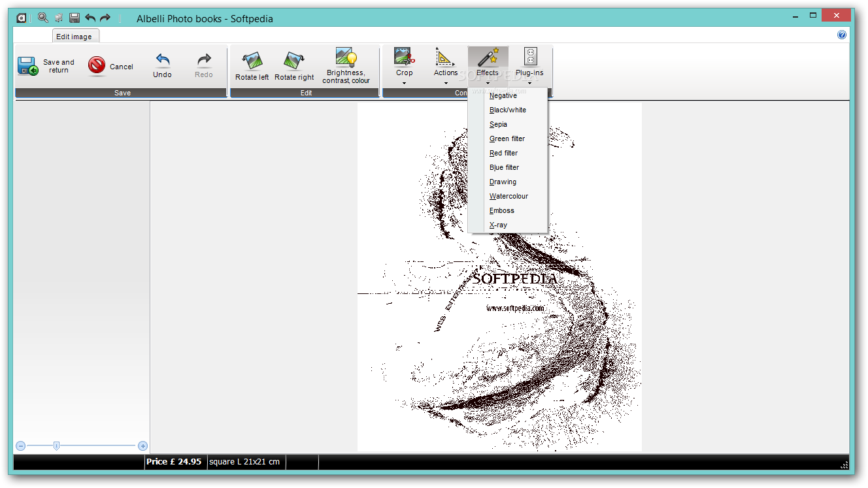Click Save and return button
This screenshot has height=488, width=868.
(46, 66)
